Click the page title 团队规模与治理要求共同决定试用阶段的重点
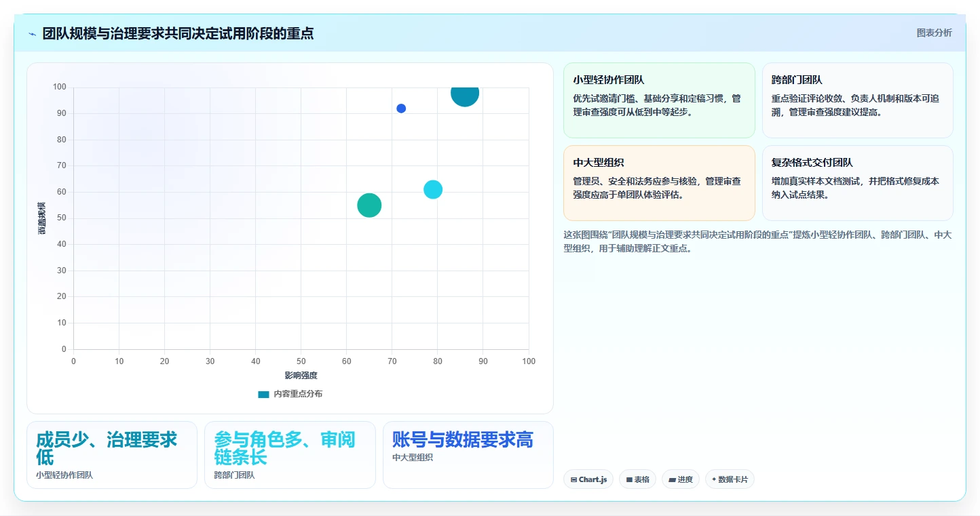The width and height of the screenshot is (980, 516). click(x=178, y=33)
